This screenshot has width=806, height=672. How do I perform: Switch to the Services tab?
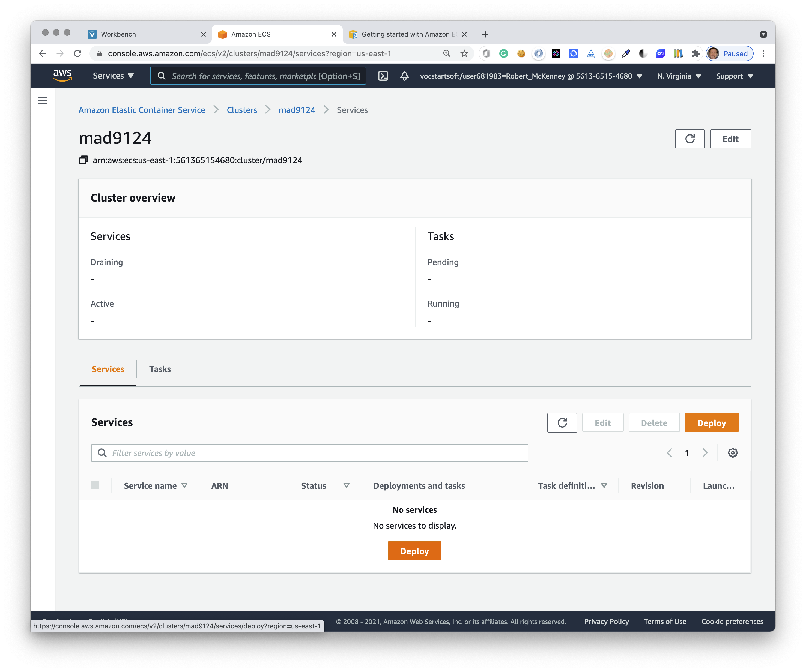pos(108,369)
